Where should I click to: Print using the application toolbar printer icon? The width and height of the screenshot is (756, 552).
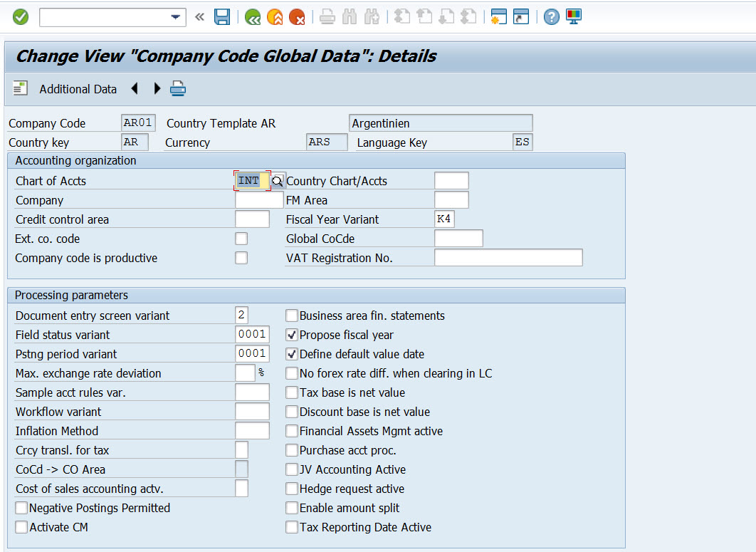(177, 89)
